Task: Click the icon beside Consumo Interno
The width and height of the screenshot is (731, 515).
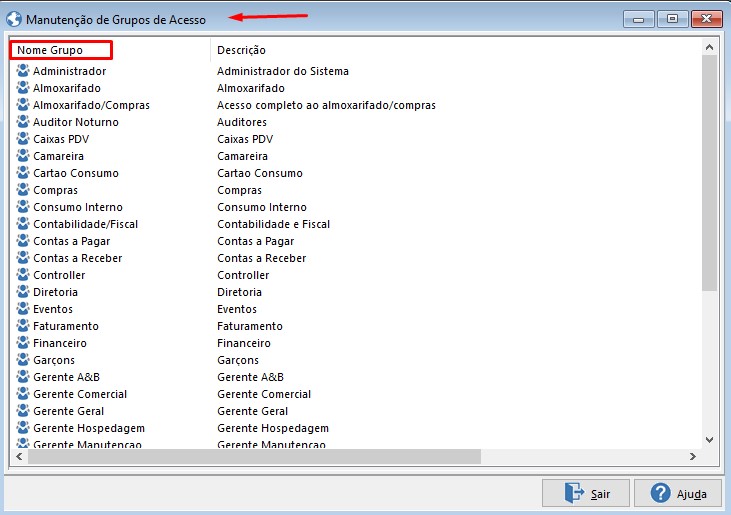Action: [x=23, y=207]
